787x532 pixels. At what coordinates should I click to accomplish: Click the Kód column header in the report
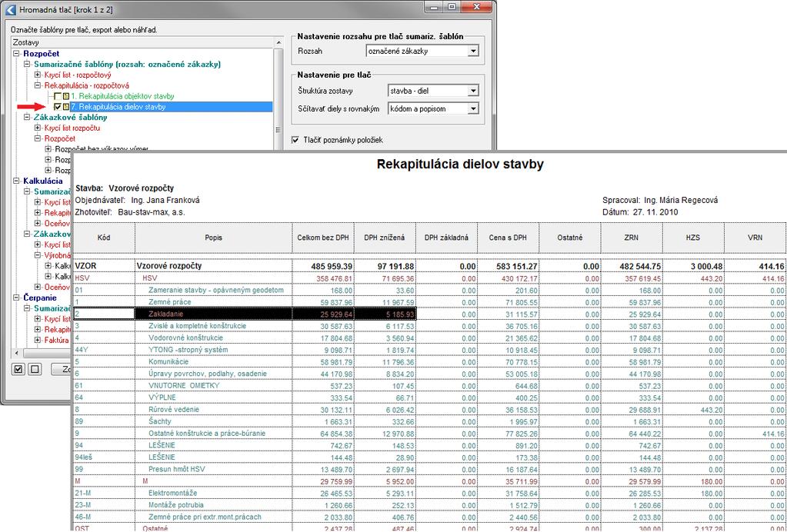tap(104, 238)
